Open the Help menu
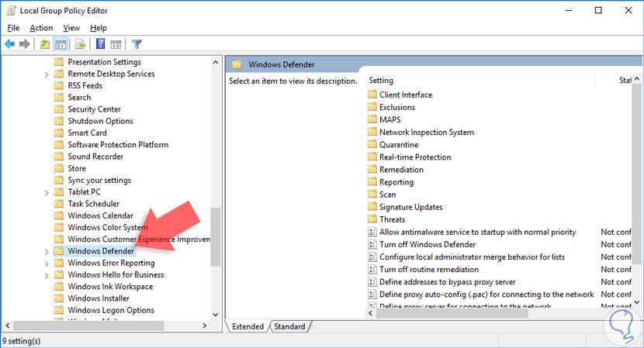The height and width of the screenshot is (348, 644). tap(99, 28)
